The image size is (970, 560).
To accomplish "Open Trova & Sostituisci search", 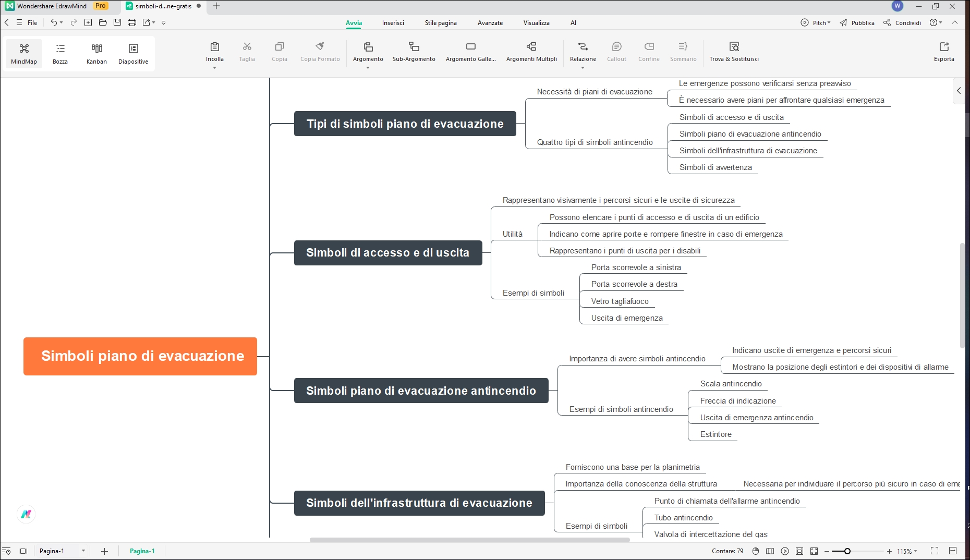I will click(x=734, y=52).
